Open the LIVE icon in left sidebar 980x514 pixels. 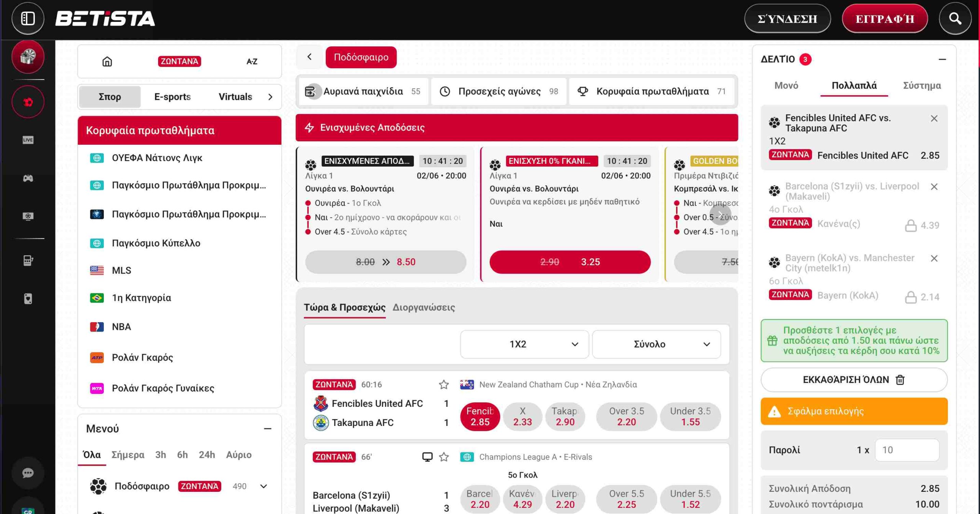pos(28,140)
